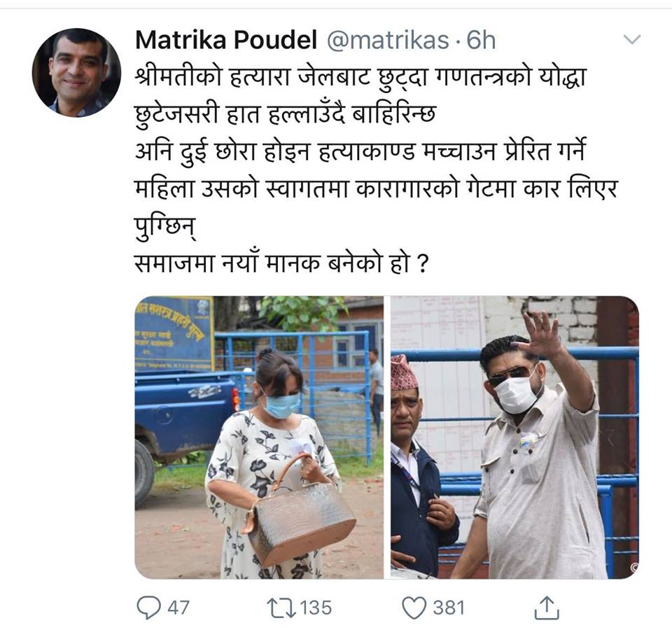This screenshot has height=637, width=672.
Task: Click tweet line starting छुटेजसरी हात
Action: point(285,115)
